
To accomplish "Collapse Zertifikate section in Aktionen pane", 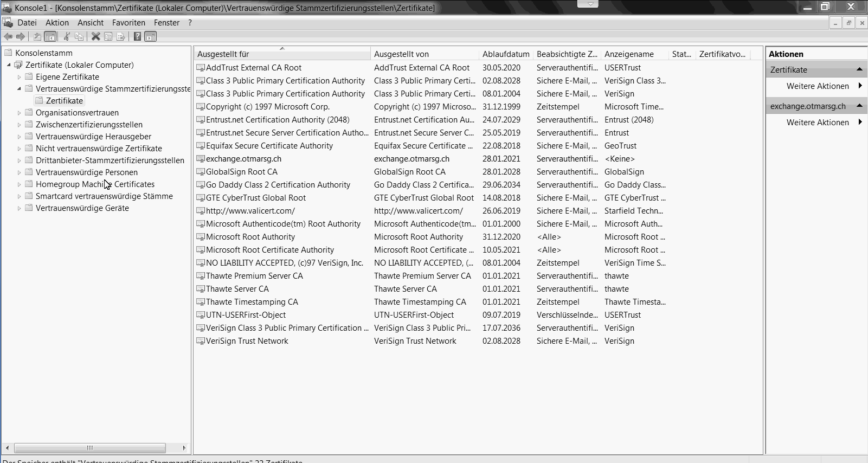I will pos(859,69).
